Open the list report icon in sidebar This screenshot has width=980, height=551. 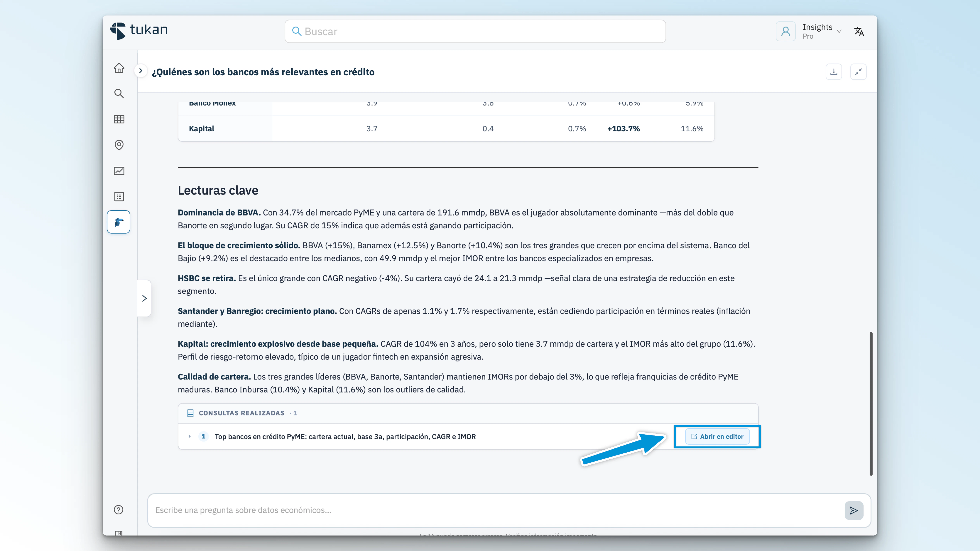tap(119, 197)
